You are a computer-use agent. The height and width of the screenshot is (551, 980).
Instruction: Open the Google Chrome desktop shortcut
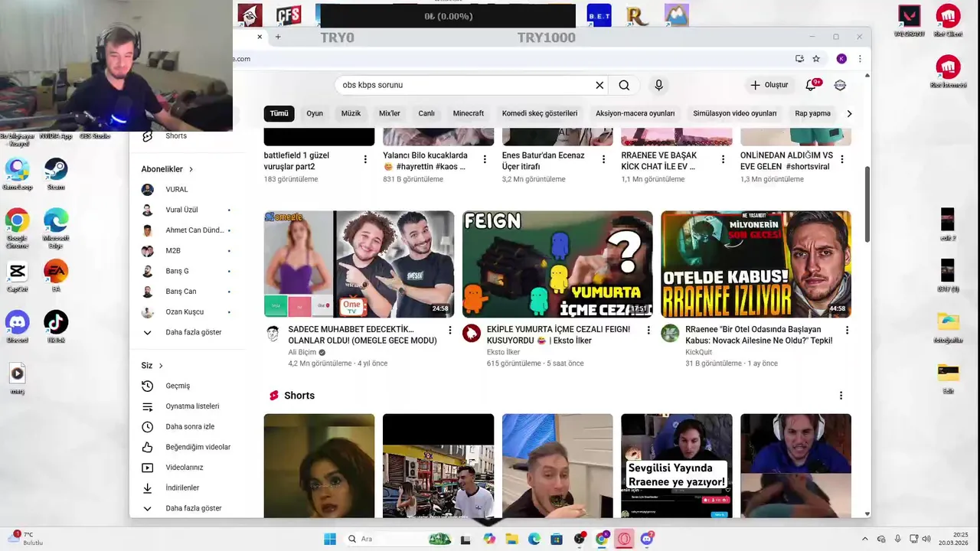coord(17,227)
